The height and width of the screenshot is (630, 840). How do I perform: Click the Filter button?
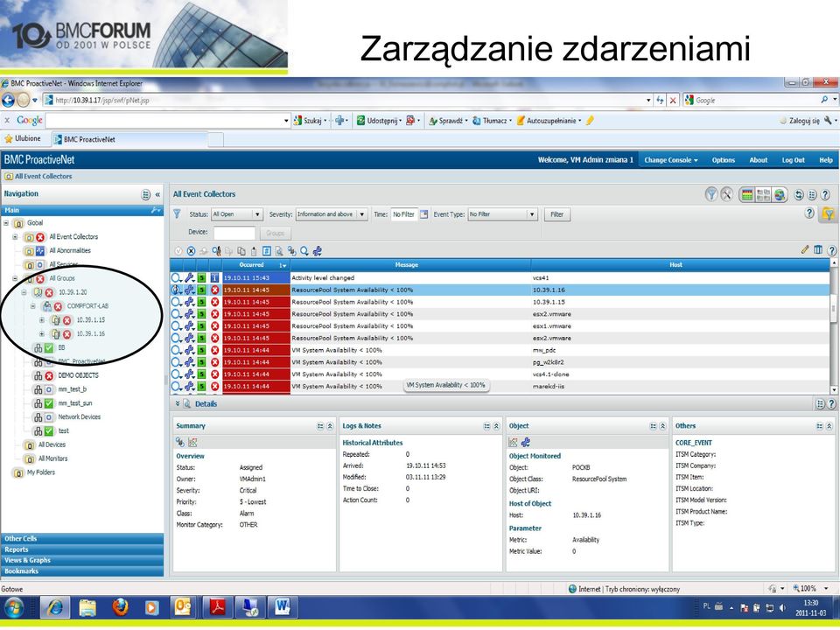(557, 214)
